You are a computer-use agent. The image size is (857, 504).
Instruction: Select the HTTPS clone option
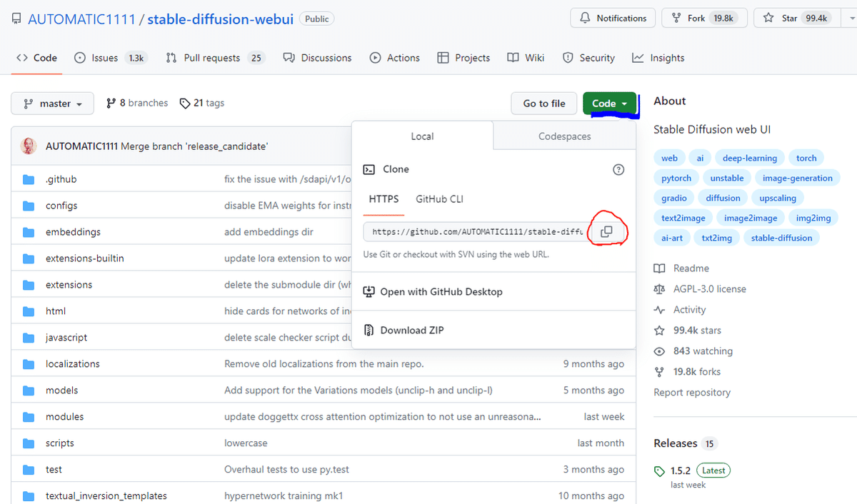click(x=384, y=199)
